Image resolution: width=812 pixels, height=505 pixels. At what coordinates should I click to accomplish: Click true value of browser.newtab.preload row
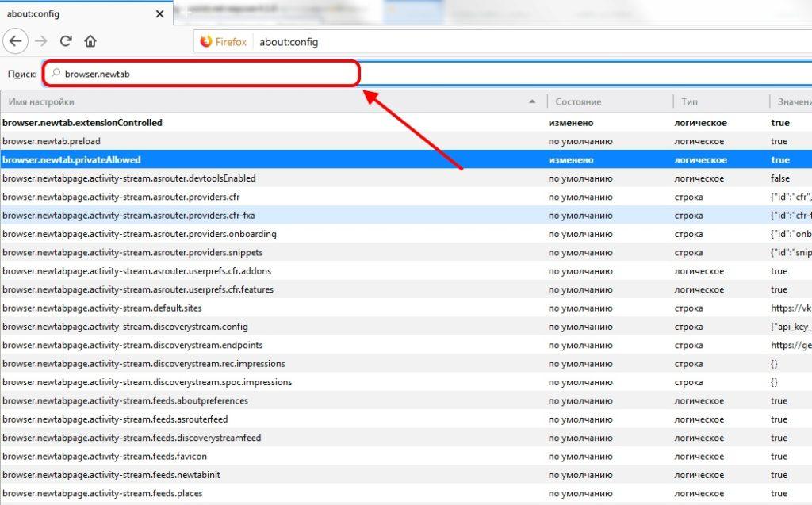[779, 141]
